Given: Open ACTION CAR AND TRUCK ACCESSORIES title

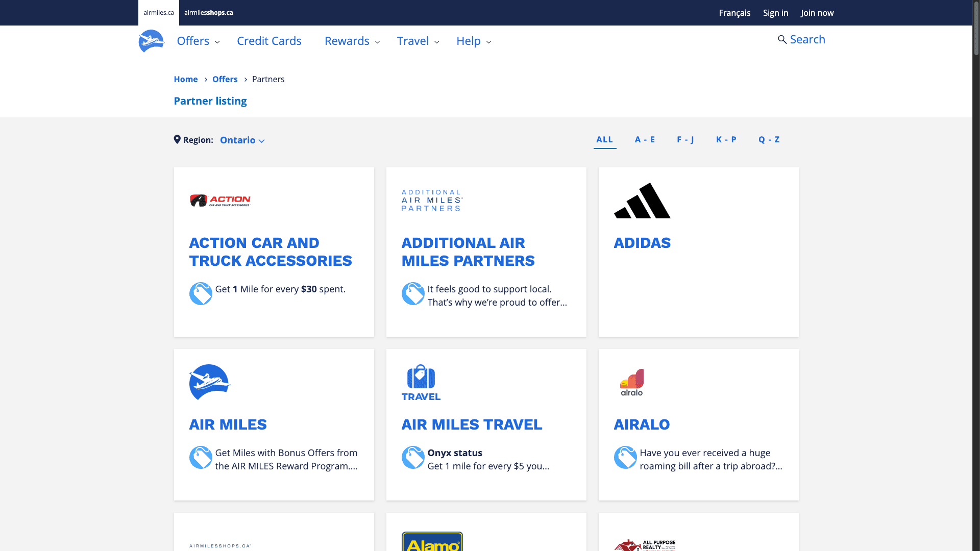Looking at the screenshot, I should pyautogui.click(x=271, y=252).
